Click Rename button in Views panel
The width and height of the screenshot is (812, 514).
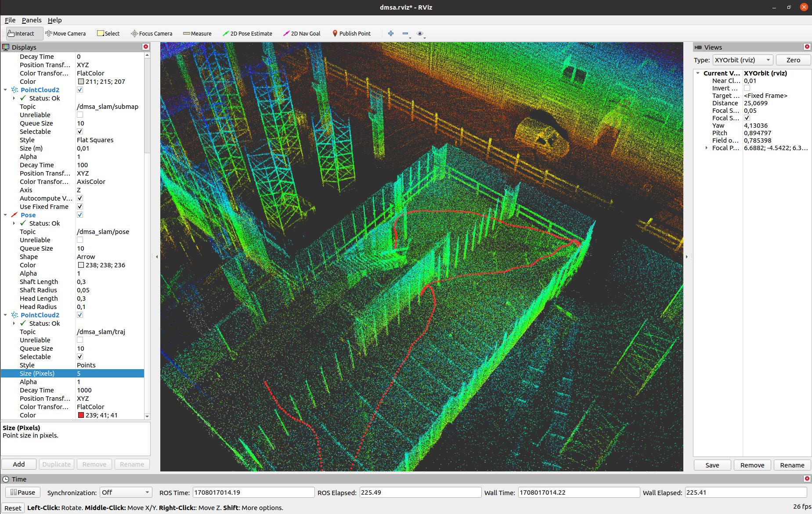(792, 465)
